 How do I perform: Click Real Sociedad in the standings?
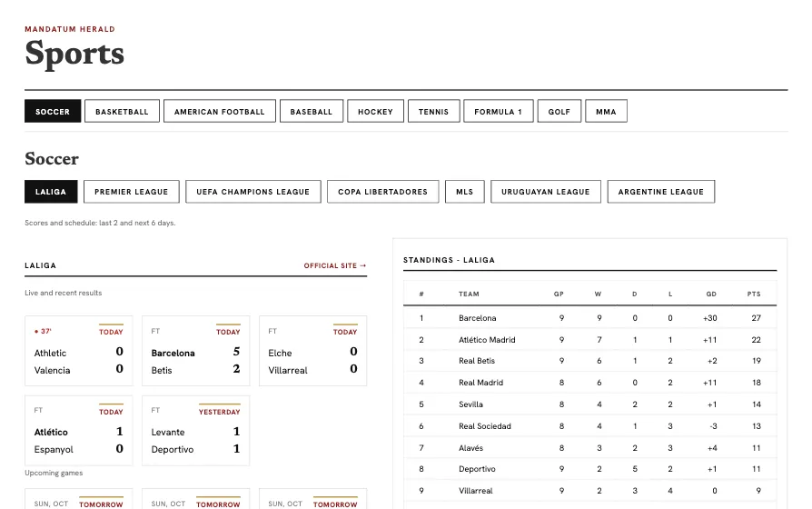[x=485, y=426]
